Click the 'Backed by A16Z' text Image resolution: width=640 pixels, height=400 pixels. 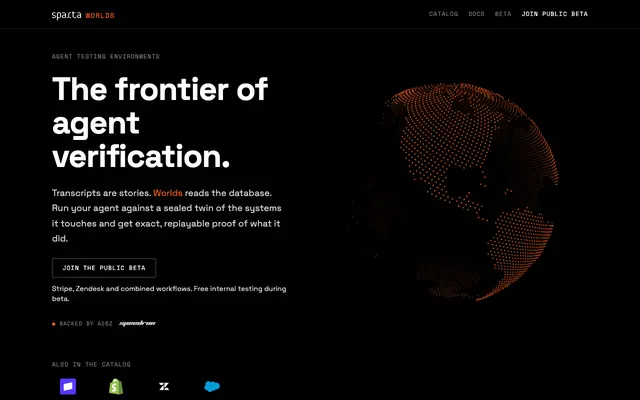[86, 324]
